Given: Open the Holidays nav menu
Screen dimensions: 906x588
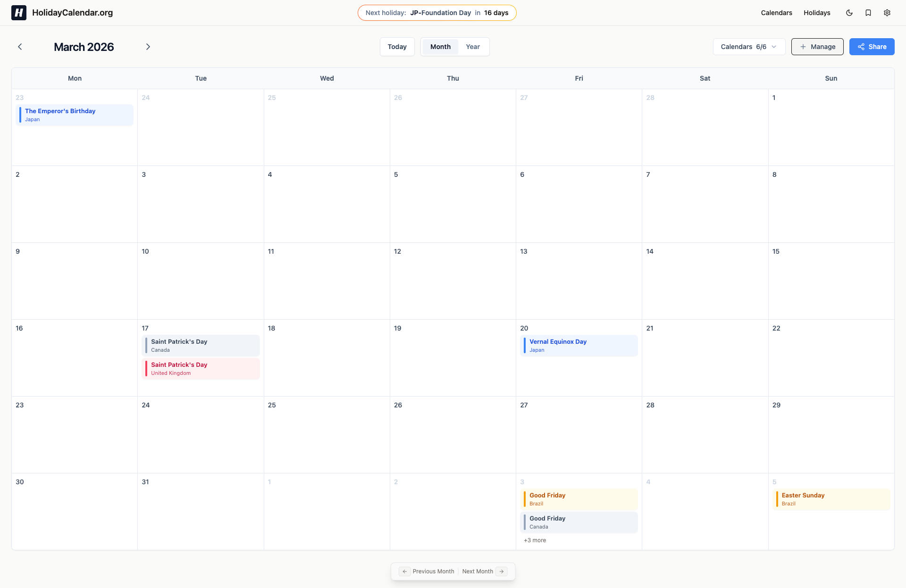Looking at the screenshot, I should pos(817,13).
